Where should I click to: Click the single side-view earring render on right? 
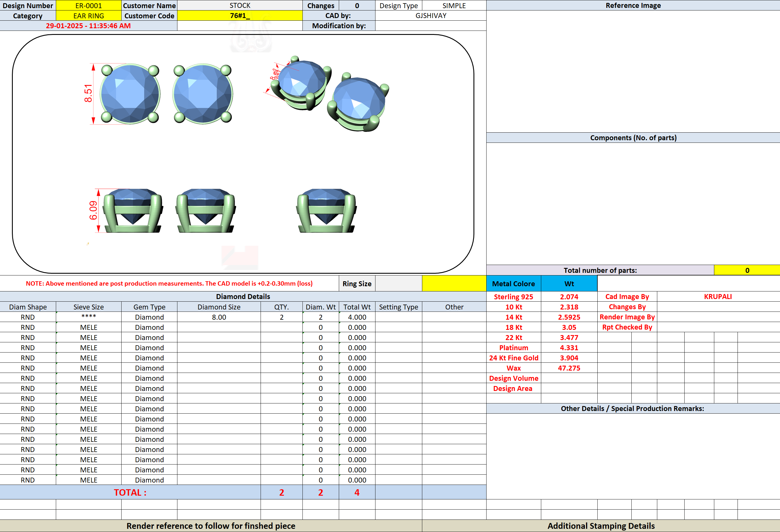tap(326, 211)
